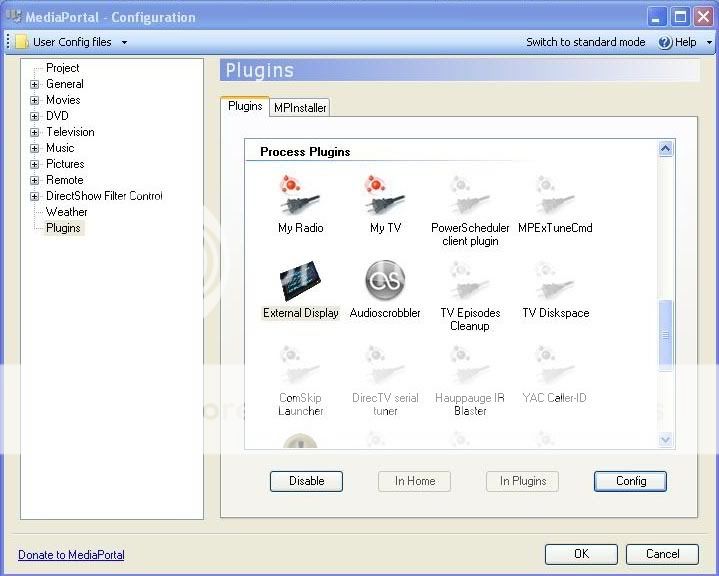Select Television in the settings tree
Screen dimensions: 719x576
70,132
